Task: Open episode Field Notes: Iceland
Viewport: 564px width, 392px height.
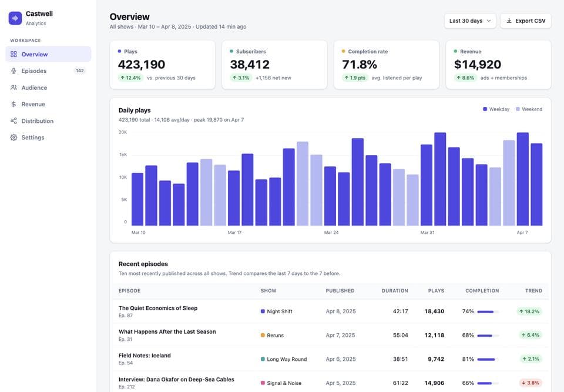Action: point(145,356)
